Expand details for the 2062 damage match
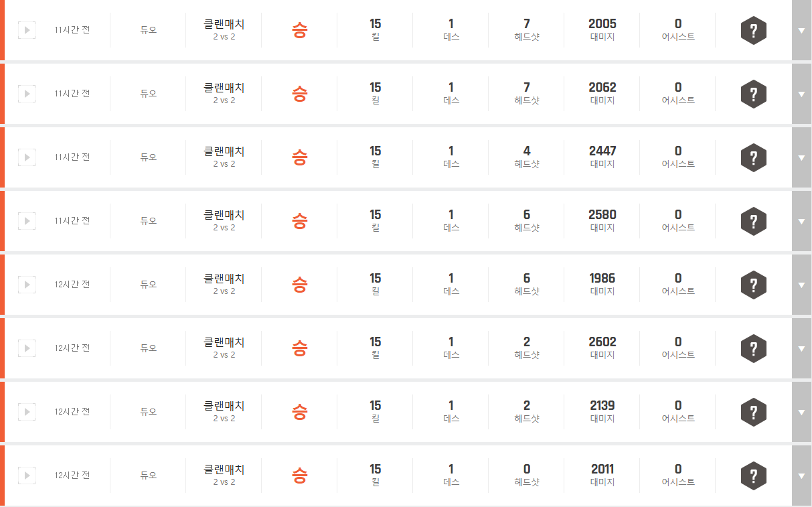Image resolution: width=812 pixels, height=507 pixels. click(801, 94)
